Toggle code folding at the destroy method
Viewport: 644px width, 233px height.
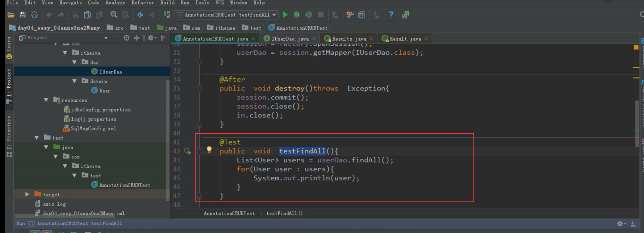point(199,88)
